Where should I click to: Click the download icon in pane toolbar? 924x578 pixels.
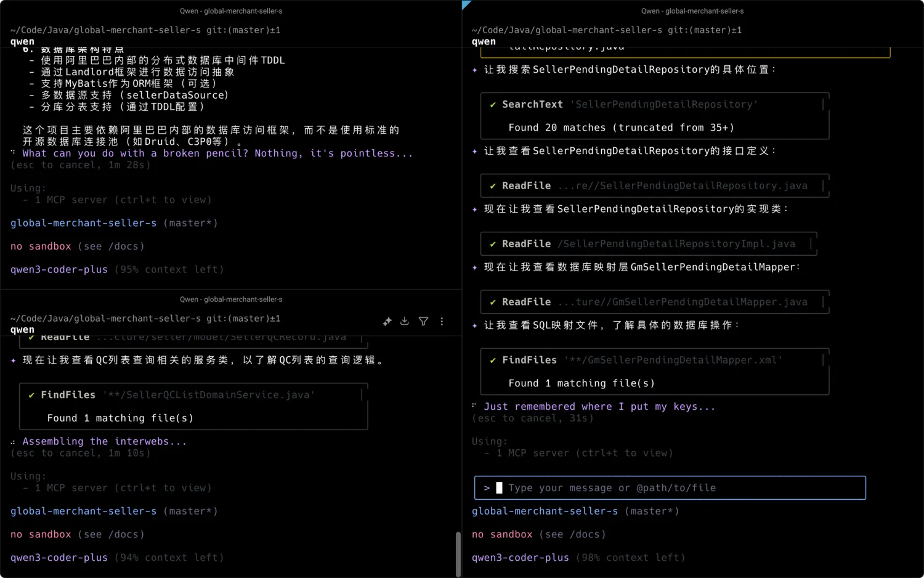(405, 321)
